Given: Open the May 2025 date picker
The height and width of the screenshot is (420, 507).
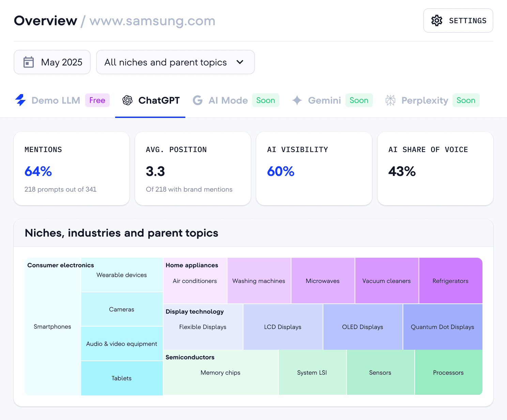Looking at the screenshot, I should [52, 62].
